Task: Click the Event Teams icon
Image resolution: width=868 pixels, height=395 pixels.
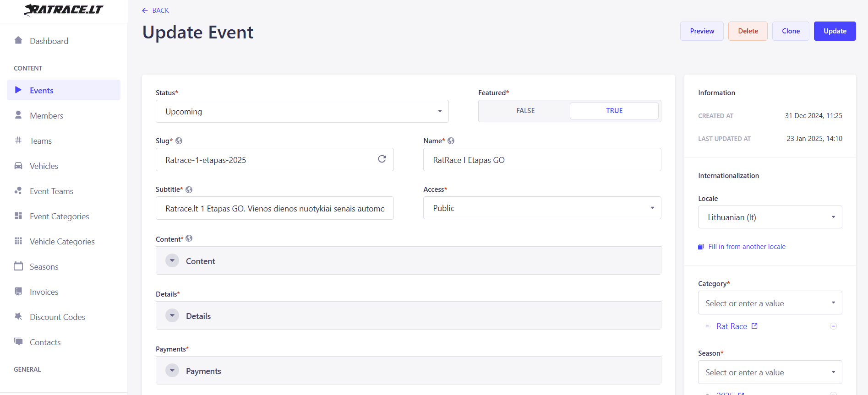Action: (18, 190)
